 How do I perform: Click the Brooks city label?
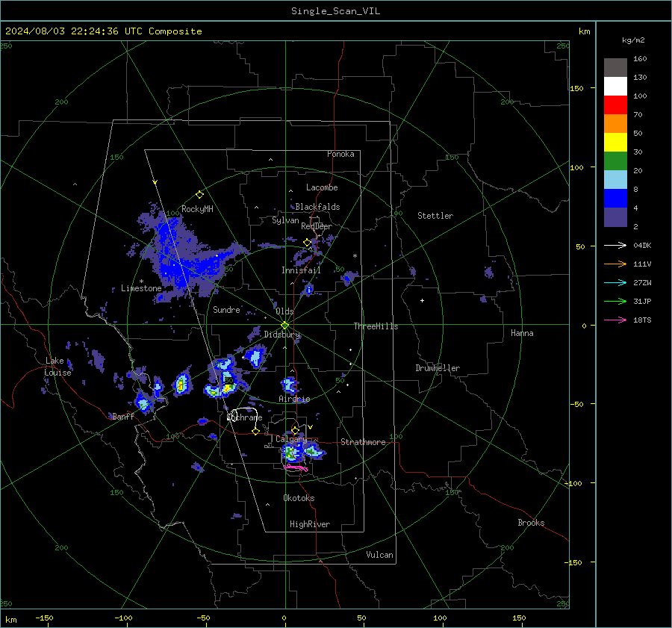pos(531,523)
